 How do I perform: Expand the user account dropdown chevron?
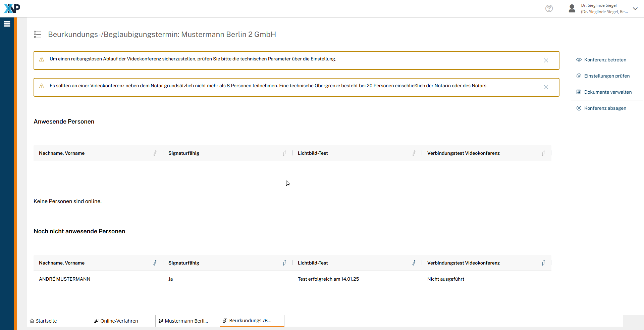(x=635, y=9)
